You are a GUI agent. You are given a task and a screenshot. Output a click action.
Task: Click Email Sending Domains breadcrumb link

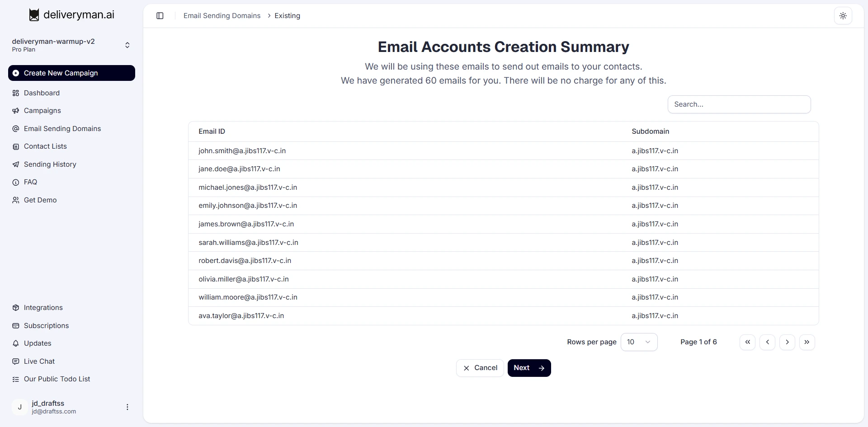coord(222,16)
